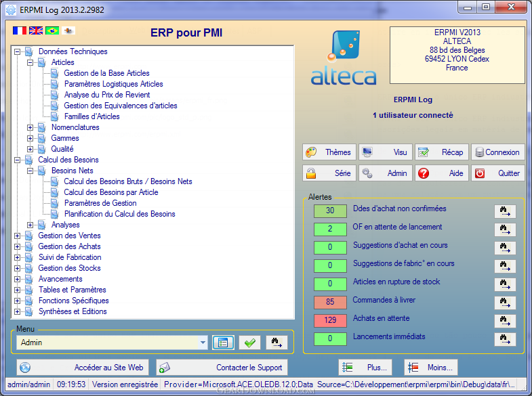Open the Admin gears button

point(386,173)
